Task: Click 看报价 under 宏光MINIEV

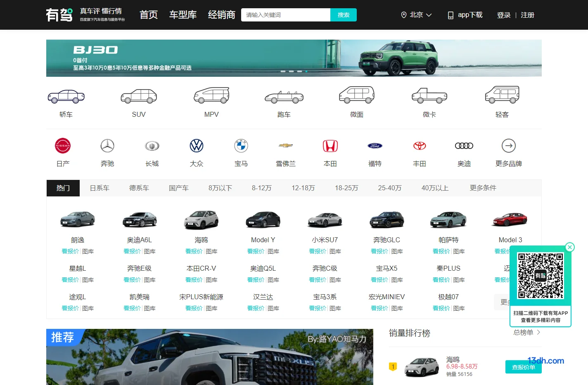Action: (x=379, y=308)
